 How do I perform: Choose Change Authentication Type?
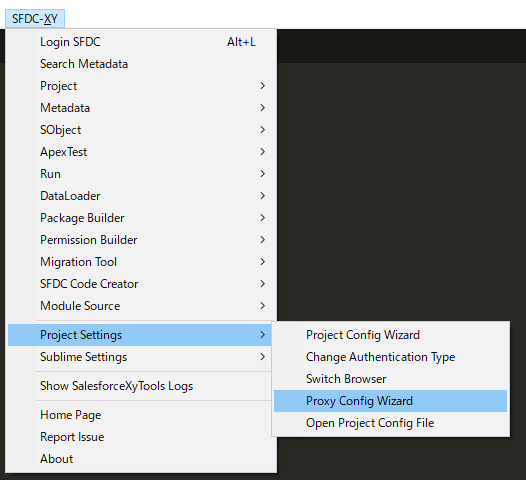pos(390,357)
